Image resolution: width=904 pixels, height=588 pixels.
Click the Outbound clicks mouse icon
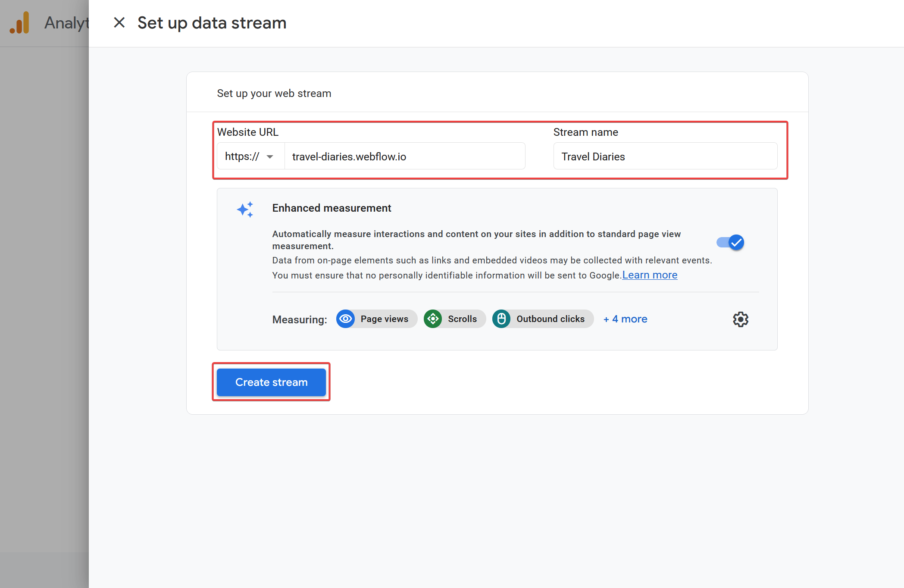[501, 319]
